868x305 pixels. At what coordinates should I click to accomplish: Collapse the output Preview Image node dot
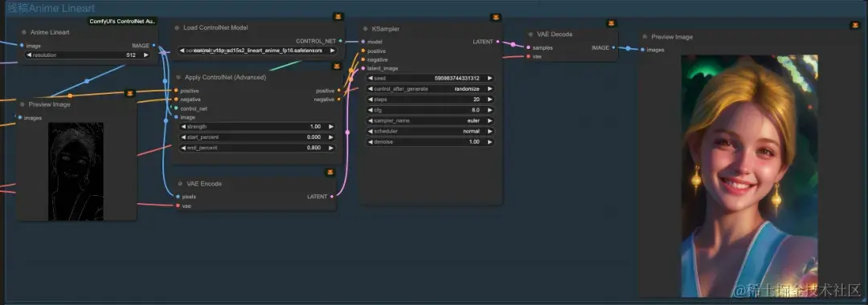click(x=645, y=37)
